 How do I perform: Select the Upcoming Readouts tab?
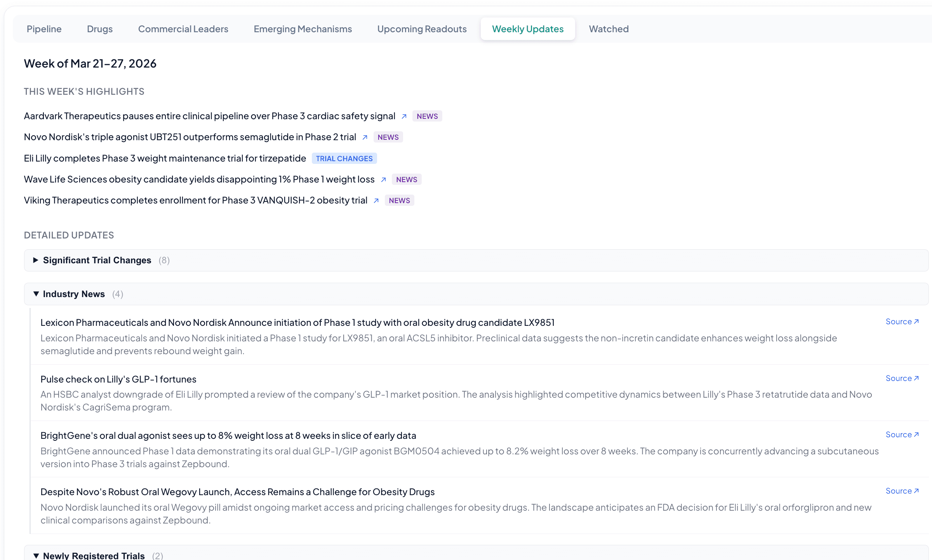(422, 29)
